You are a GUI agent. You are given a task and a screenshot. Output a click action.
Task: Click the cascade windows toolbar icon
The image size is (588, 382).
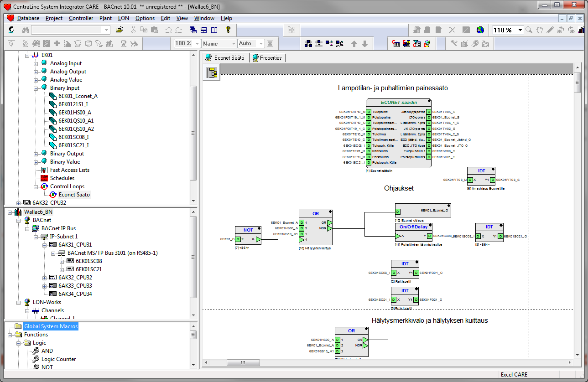point(193,30)
